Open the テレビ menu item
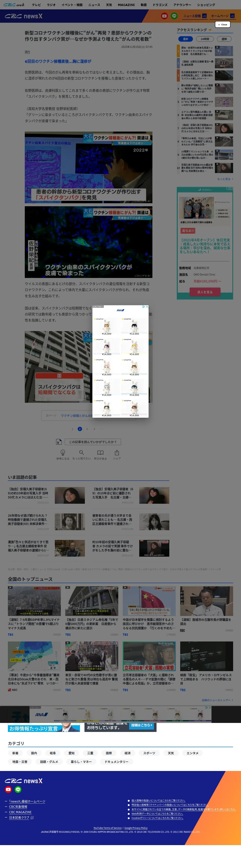Screen dimensions: 241x868 36,5
